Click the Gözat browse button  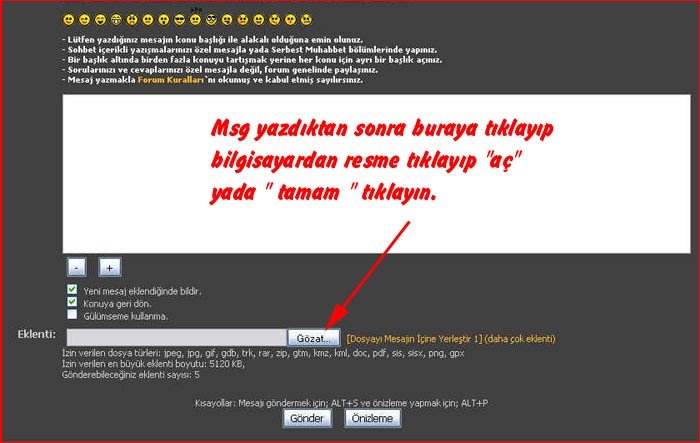pyautogui.click(x=313, y=338)
